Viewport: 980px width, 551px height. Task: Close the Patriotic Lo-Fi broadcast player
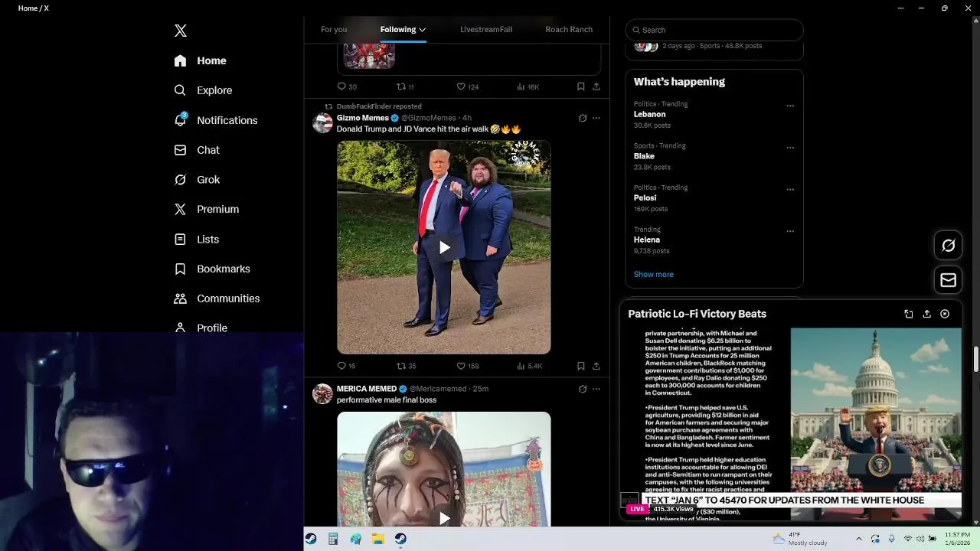945,314
